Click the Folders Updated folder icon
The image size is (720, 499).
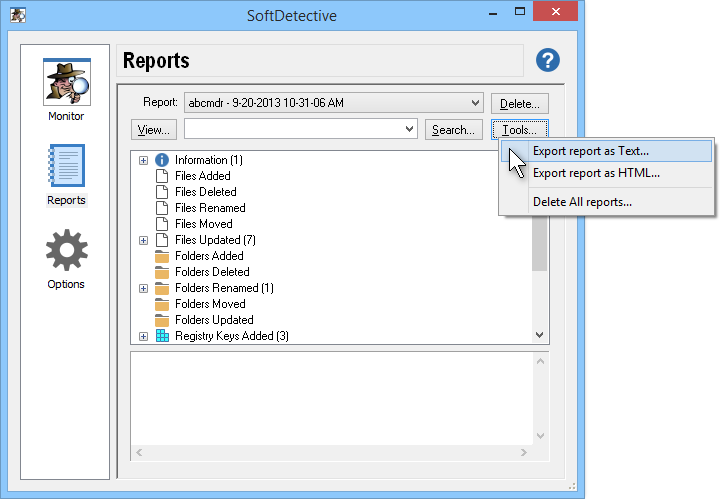[162, 320]
